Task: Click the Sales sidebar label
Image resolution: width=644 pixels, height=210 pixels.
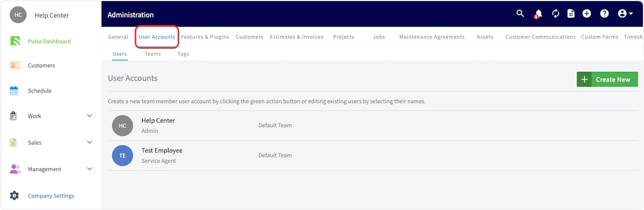Action: coord(34,142)
